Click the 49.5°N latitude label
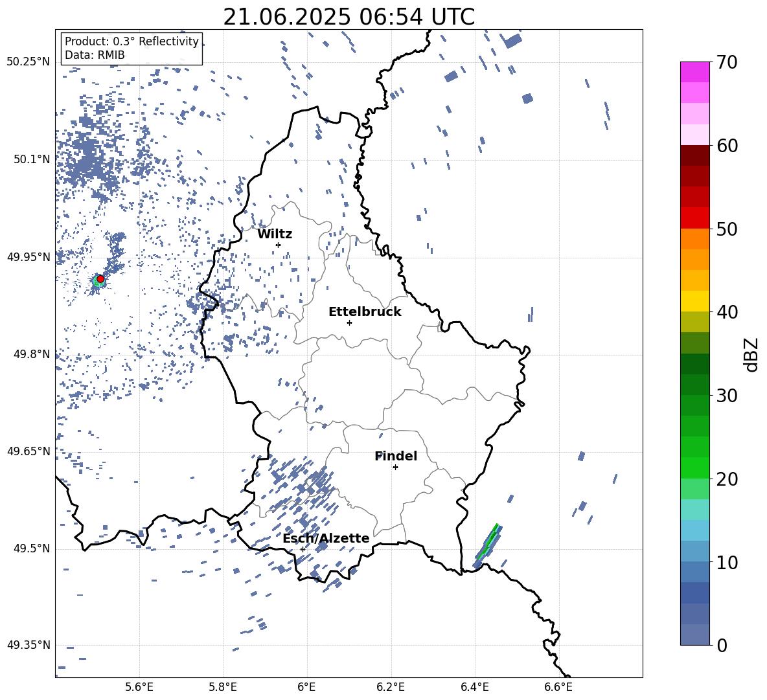 click(x=32, y=548)
